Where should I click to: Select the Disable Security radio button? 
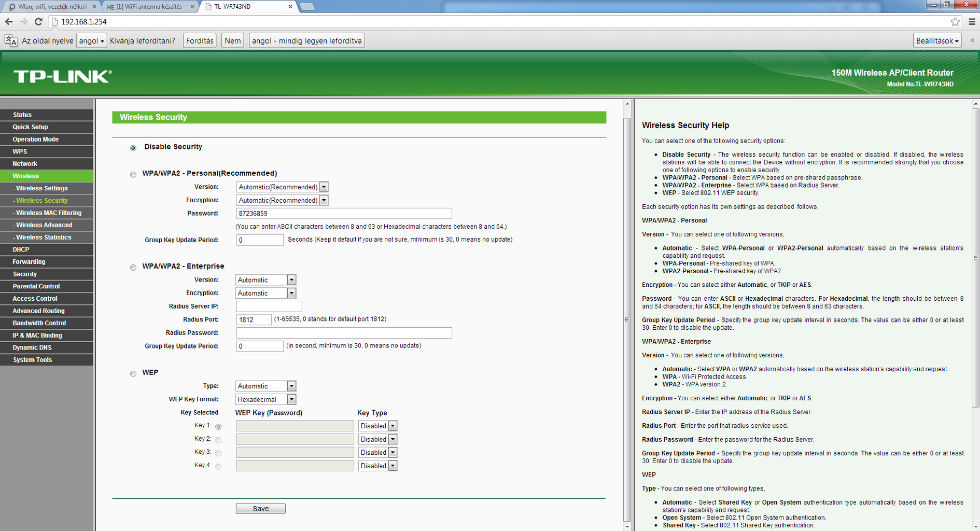coord(133,148)
